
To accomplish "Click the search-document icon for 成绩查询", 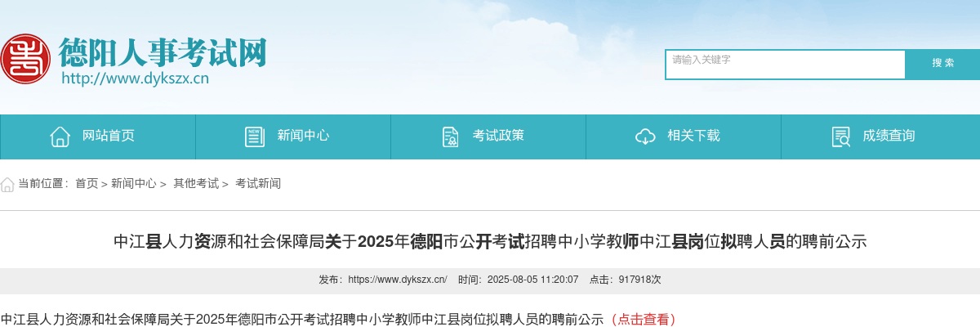I will click(x=840, y=137).
